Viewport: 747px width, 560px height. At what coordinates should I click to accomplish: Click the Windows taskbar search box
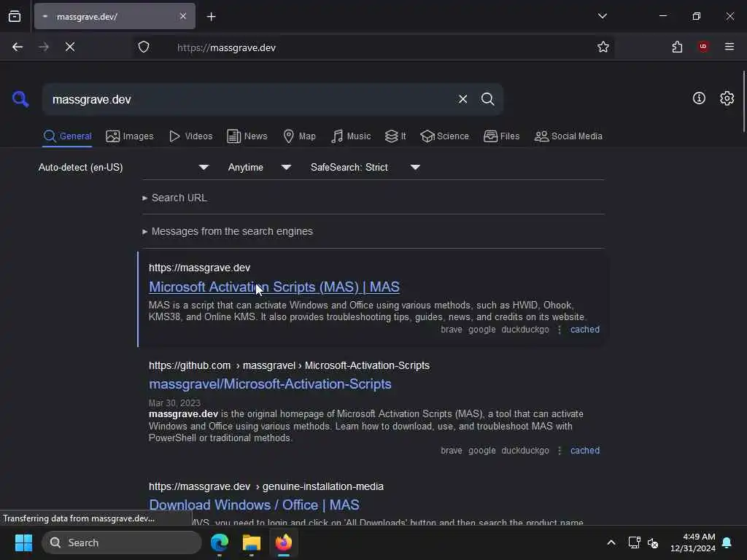122,542
